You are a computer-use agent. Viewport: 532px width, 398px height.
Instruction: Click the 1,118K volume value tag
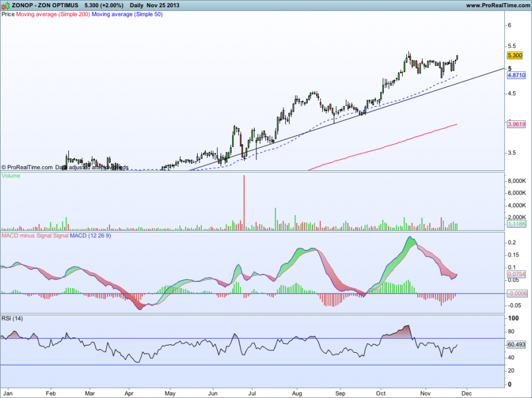(x=516, y=223)
